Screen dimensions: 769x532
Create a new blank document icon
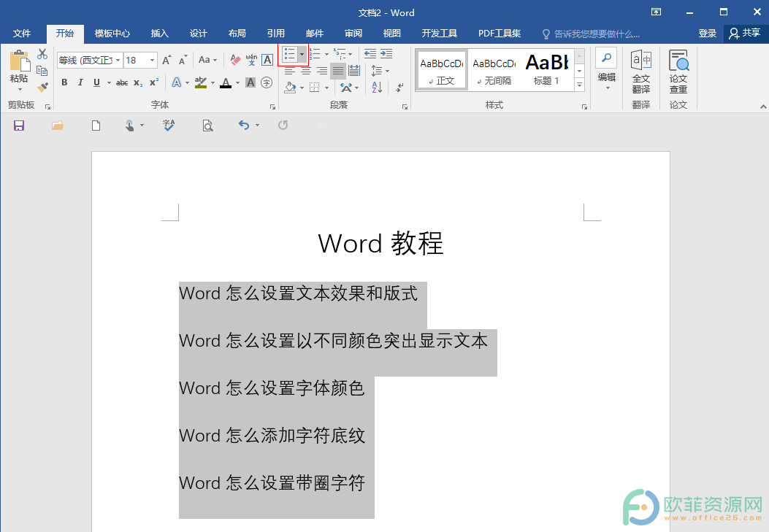(x=96, y=126)
